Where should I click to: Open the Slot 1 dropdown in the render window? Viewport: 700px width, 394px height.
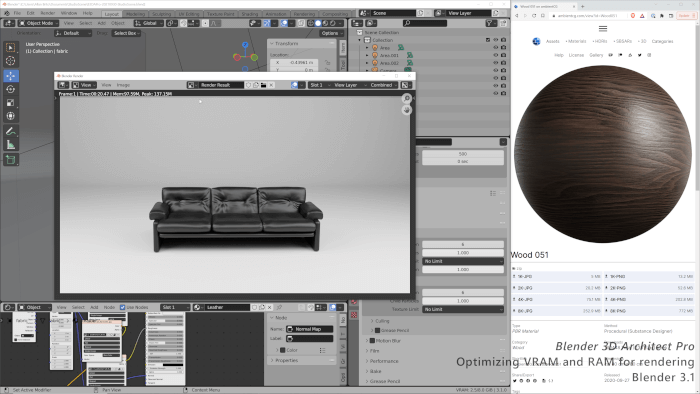pos(320,85)
